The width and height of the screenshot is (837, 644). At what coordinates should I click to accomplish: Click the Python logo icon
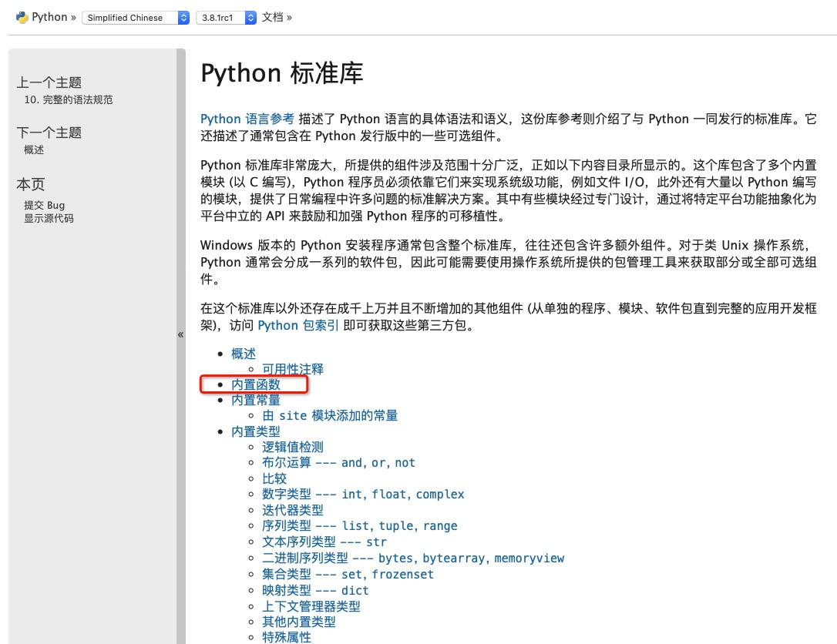22,18
